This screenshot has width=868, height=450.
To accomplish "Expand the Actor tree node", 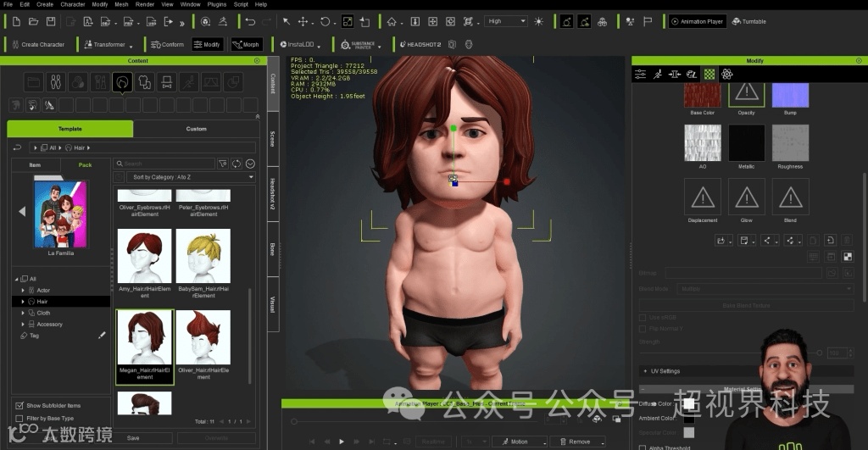I will click(x=23, y=290).
